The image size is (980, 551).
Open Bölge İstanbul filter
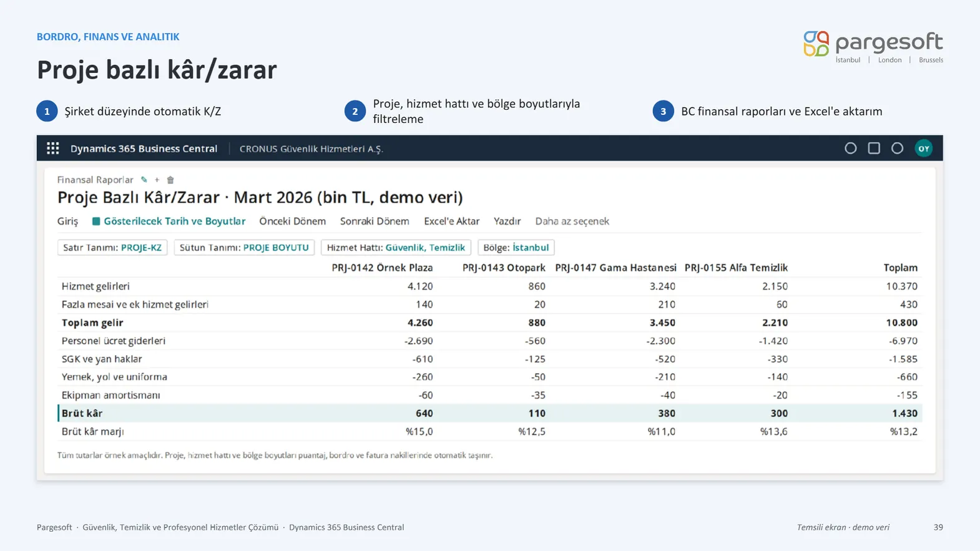(516, 248)
